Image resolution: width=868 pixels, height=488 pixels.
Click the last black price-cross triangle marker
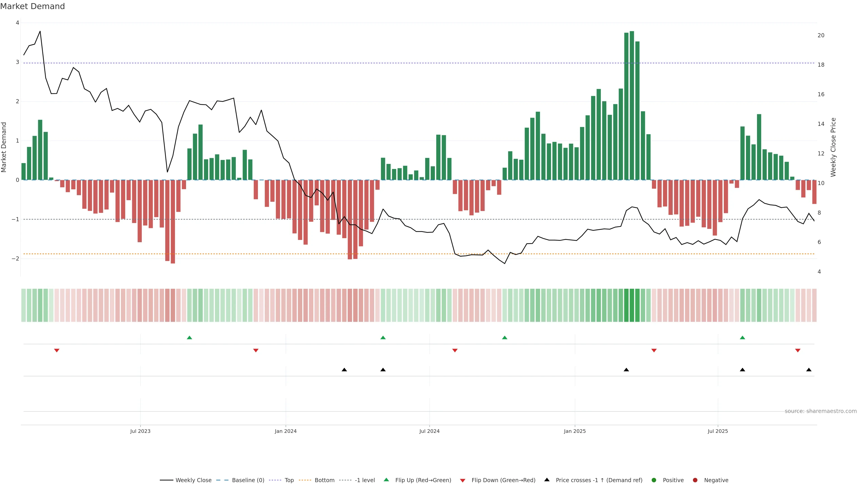[809, 370]
